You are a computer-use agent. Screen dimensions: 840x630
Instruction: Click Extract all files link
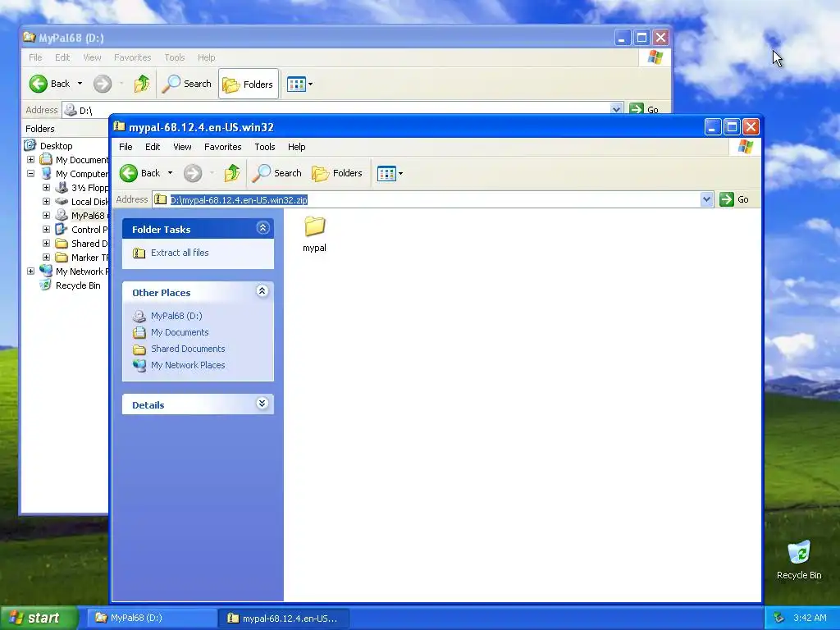(x=180, y=253)
